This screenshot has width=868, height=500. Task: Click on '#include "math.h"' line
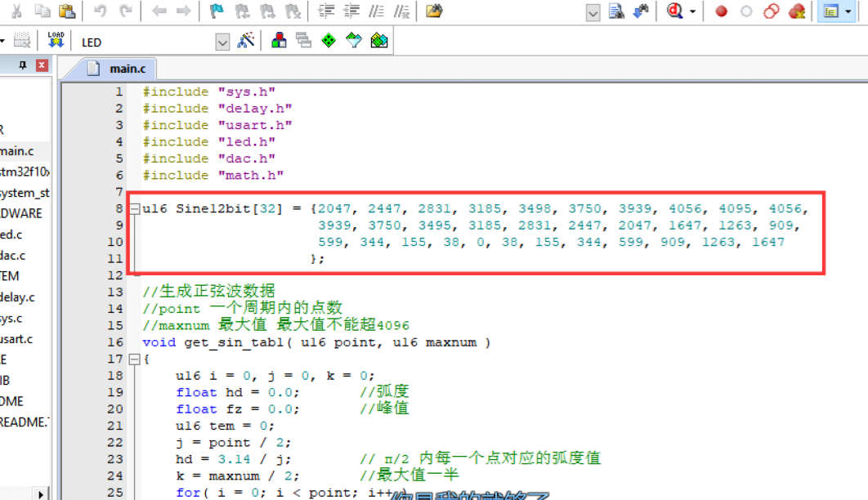pos(213,176)
